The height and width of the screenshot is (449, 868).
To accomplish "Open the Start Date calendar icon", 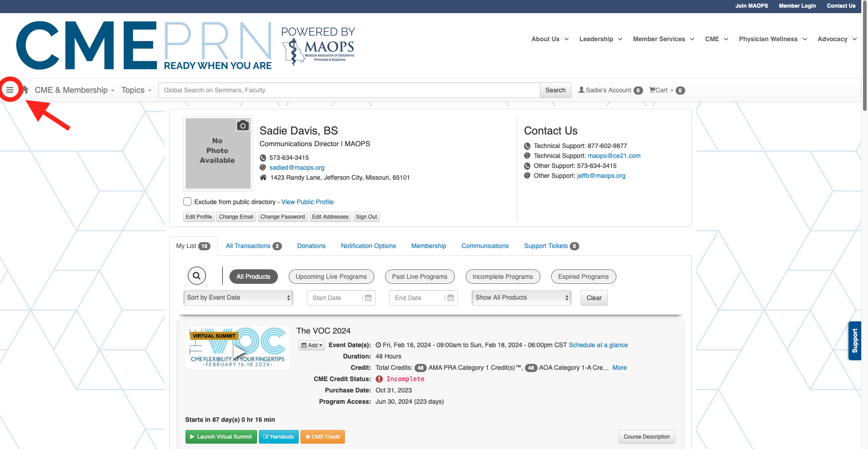I will coord(368,298).
